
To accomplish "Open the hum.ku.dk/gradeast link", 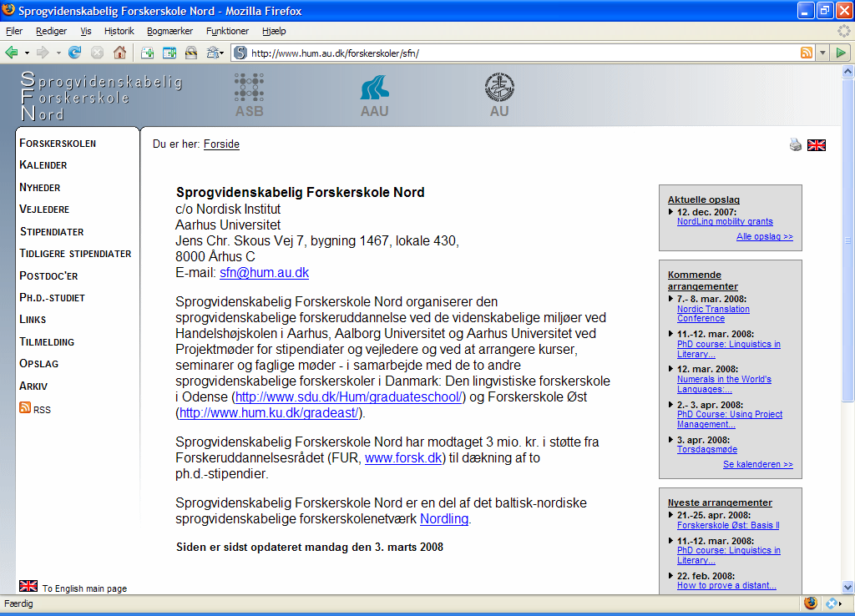I will click(x=269, y=412).
